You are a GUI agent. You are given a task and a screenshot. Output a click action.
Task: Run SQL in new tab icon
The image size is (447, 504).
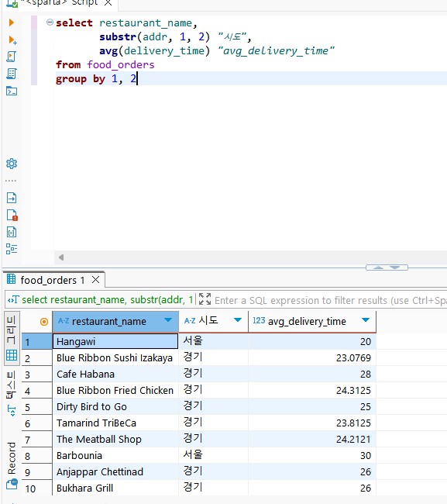12,40
